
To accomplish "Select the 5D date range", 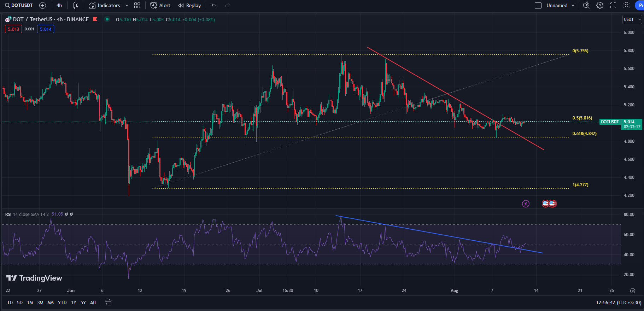I will [x=20, y=303].
